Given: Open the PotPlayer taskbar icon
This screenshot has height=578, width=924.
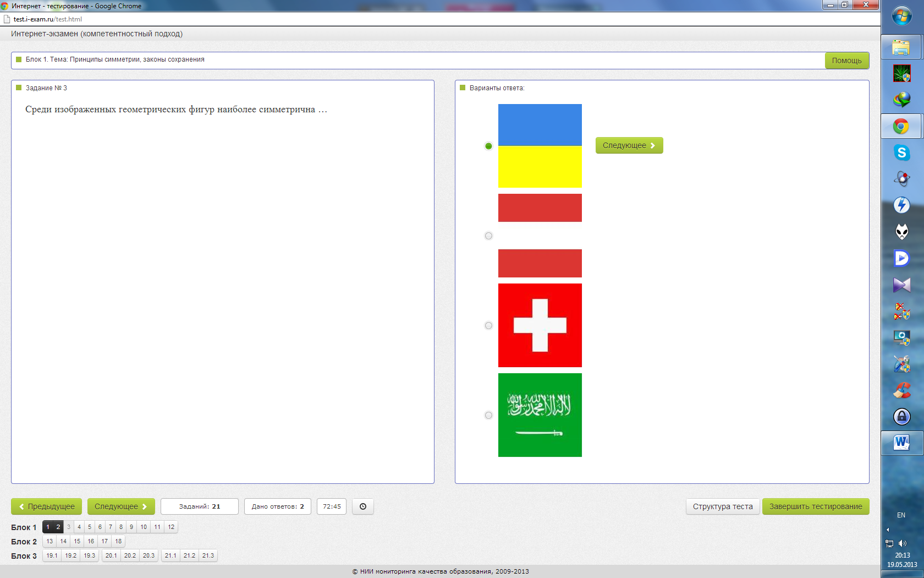Looking at the screenshot, I should tap(901, 258).
